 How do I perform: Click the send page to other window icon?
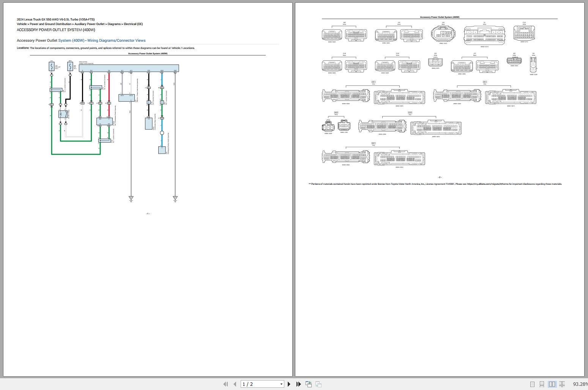click(x=318, y=384)
